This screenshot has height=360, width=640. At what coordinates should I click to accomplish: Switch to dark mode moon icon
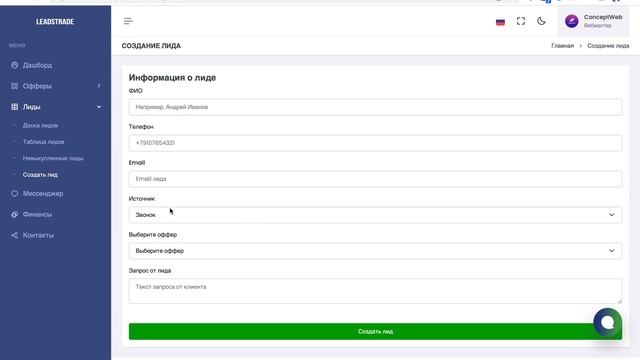pyautogui.click(x=541, y=21)
